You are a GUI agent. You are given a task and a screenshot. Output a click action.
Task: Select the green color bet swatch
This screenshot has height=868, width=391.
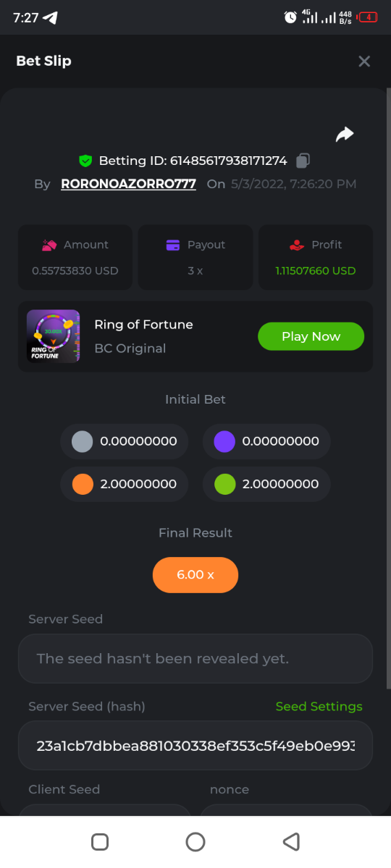(x=224, y=484)
